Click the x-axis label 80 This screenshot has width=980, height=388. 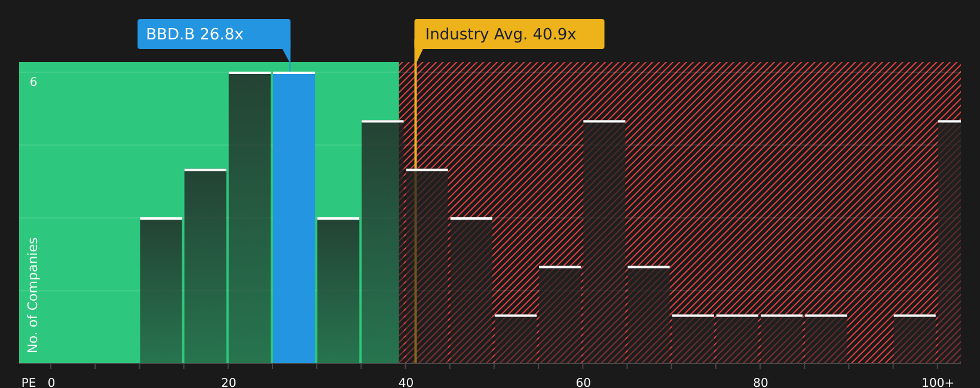(x=761, y=383)
